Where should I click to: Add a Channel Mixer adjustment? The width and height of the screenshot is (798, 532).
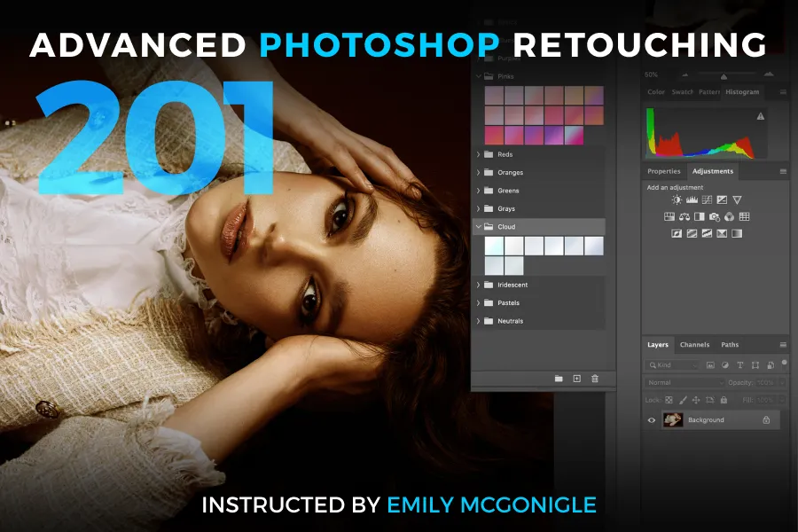point(730,217)
